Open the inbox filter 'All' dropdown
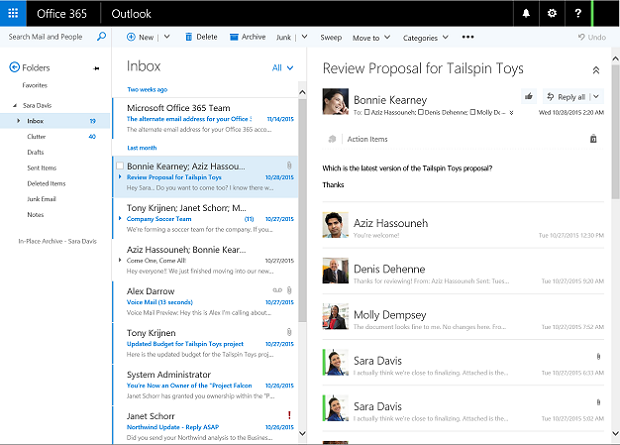620x445 pixels. click(282, 68)
